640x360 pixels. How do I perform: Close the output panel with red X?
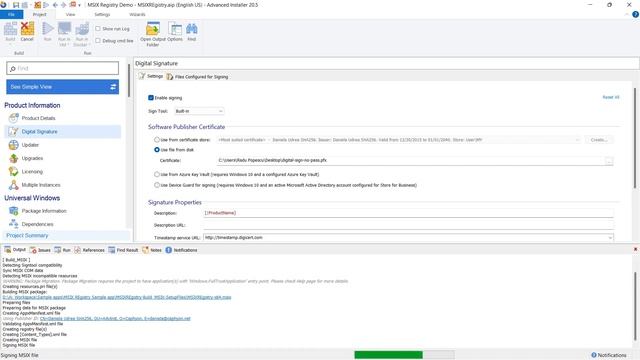coord(635,249)
